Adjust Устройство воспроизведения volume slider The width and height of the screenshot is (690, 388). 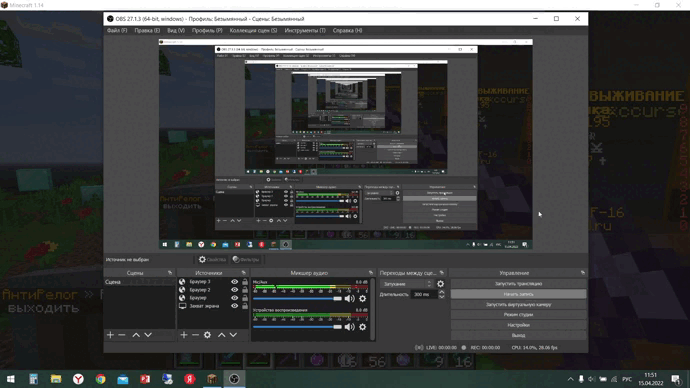297,327
